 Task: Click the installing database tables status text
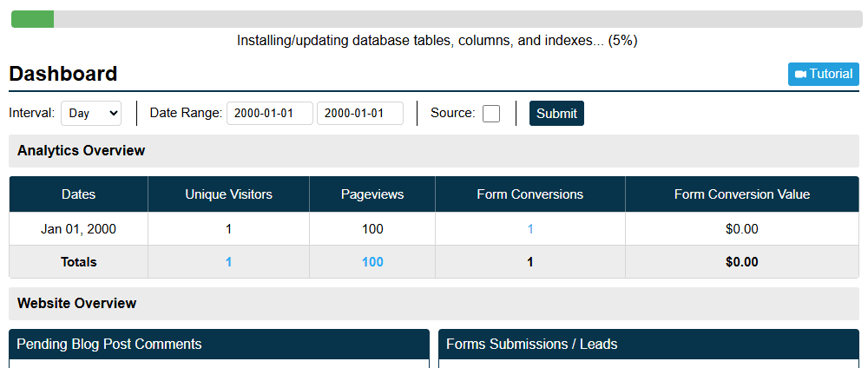click(437, 41)
